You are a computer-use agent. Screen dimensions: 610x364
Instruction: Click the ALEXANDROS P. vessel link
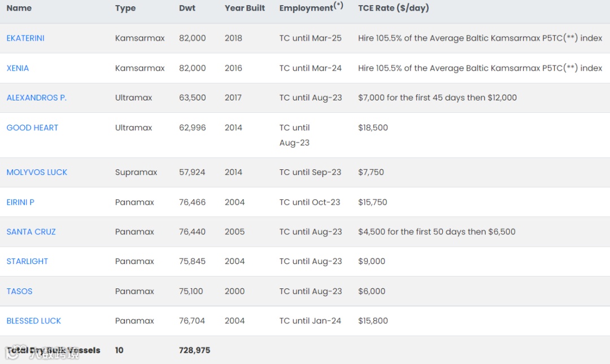click(37, 98)
